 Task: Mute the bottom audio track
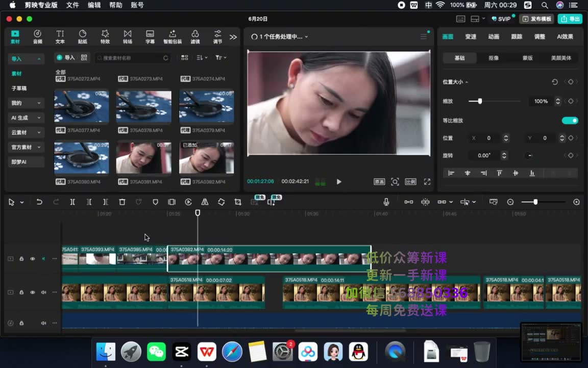click(43, 323)
